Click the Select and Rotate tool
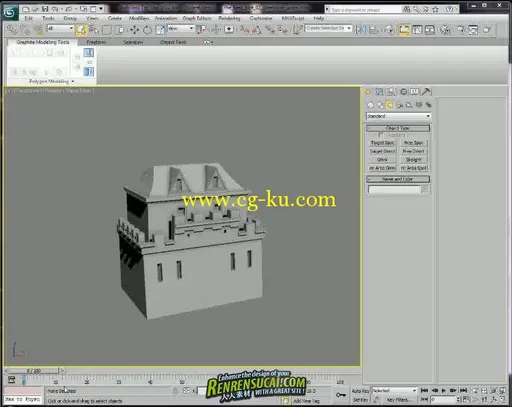Viewport: 512px width, 407px height. click(x=147, y=30)
